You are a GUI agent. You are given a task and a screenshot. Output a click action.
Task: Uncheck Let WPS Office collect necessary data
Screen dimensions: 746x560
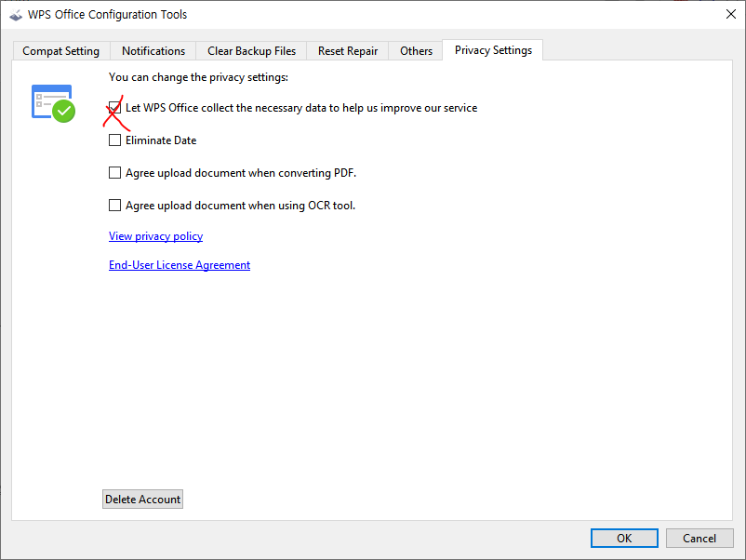point(114,108)
